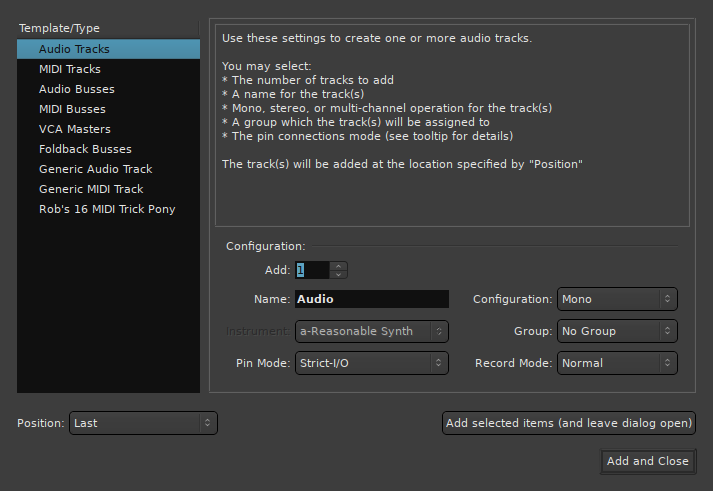
Task: Choose Generic Audio Track template
Action: (95, 169)
